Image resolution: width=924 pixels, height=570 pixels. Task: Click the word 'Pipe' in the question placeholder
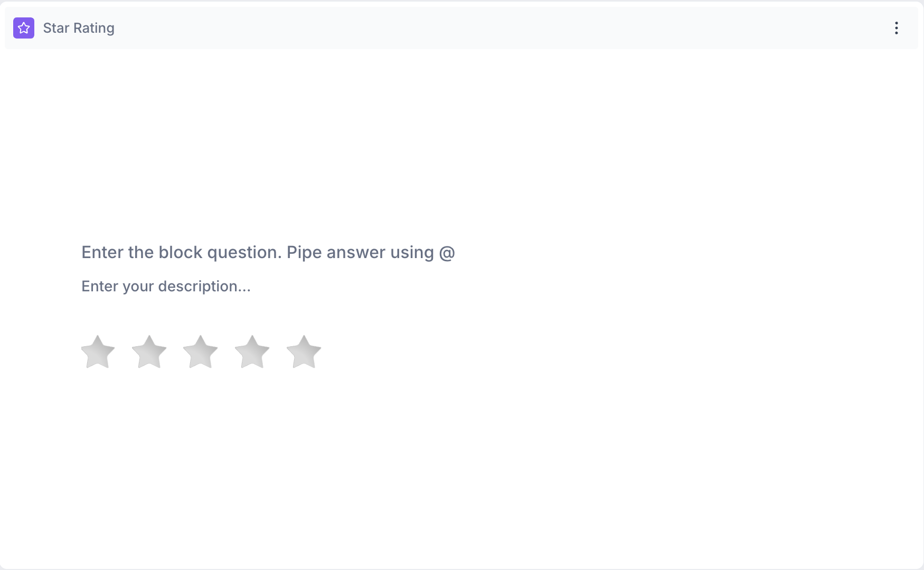304,252
